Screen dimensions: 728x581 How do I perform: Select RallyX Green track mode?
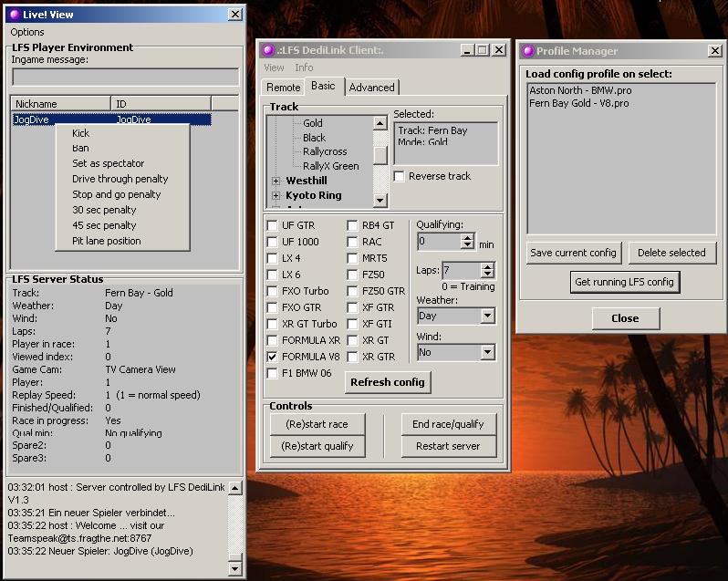pyautogui.click(x=331, y=166)
